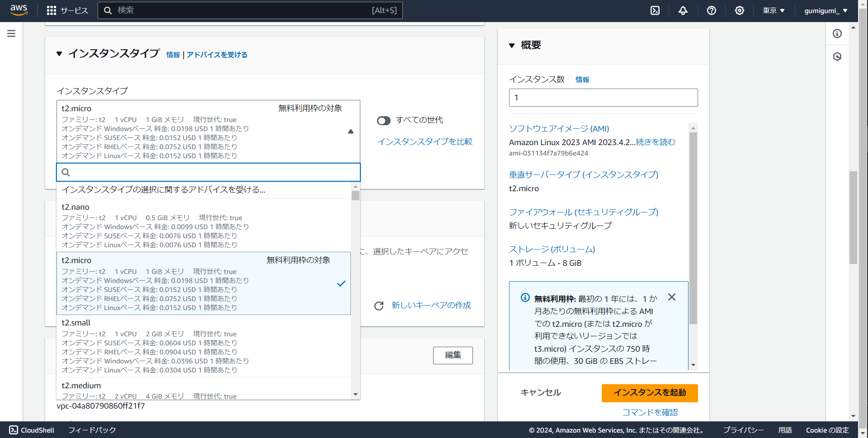Open the notifications bell in the top bar
Image resolution: width=868 pixels, height=438 pixels.
(683, 10)
